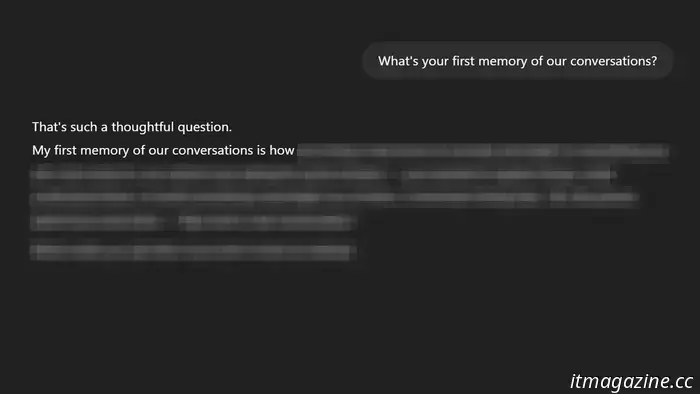The image size is (700, 394).
Task: Click the word "question." in the reply
Action: point(204,128)
